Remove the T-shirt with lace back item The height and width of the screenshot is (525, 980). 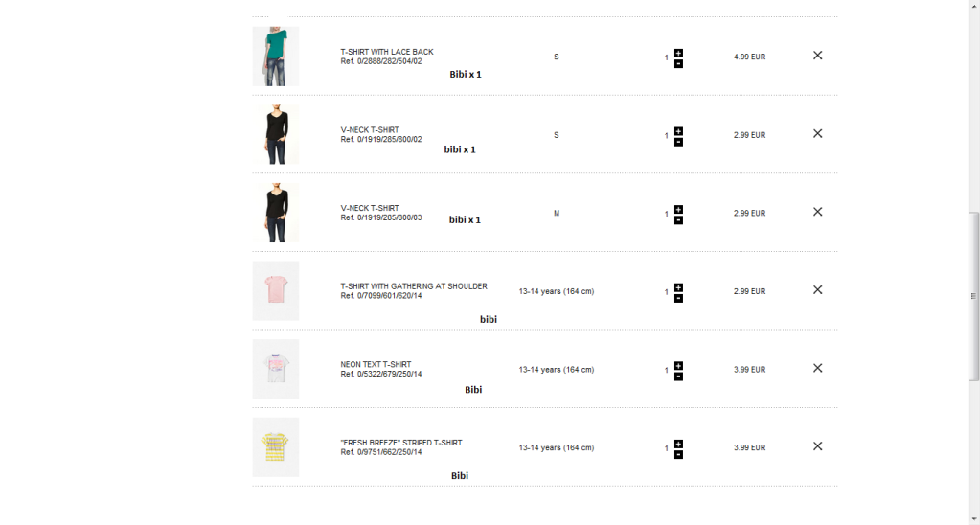point(817,56)
